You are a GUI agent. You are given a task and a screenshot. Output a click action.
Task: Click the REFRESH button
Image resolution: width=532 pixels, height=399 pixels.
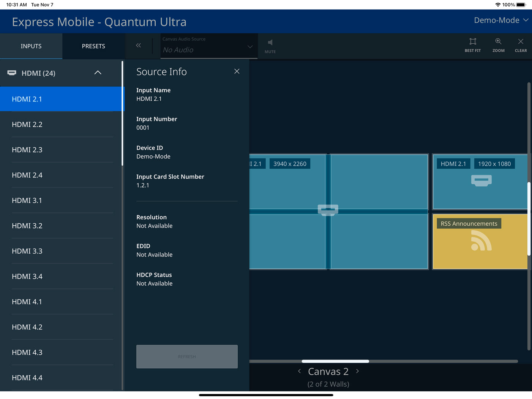pos(187,356)
